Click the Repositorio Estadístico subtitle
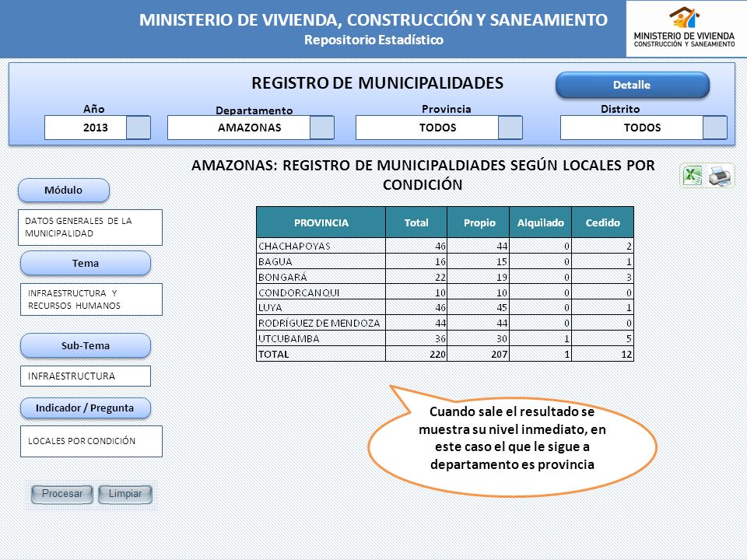The height and width of the screenshot is (560, 747). (374, 40)
